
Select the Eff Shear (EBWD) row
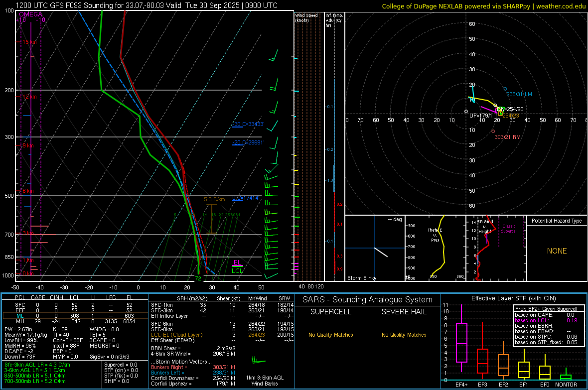click(222, 340)
